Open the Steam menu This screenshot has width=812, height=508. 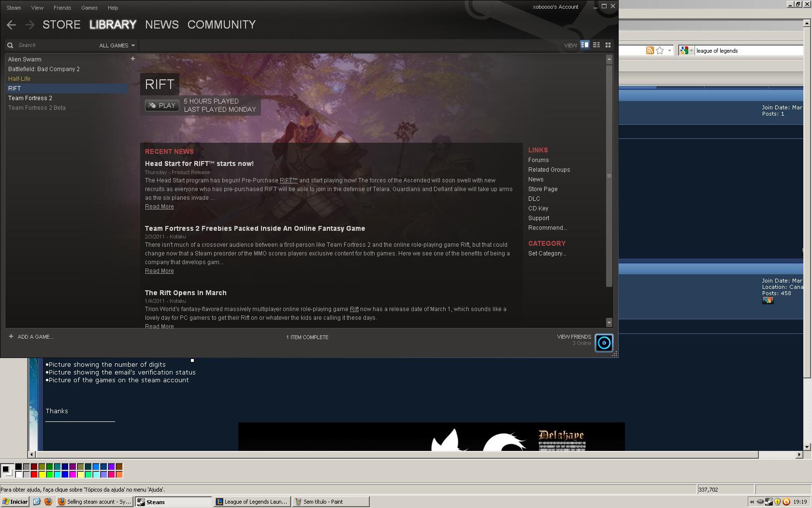pos(14,8)
